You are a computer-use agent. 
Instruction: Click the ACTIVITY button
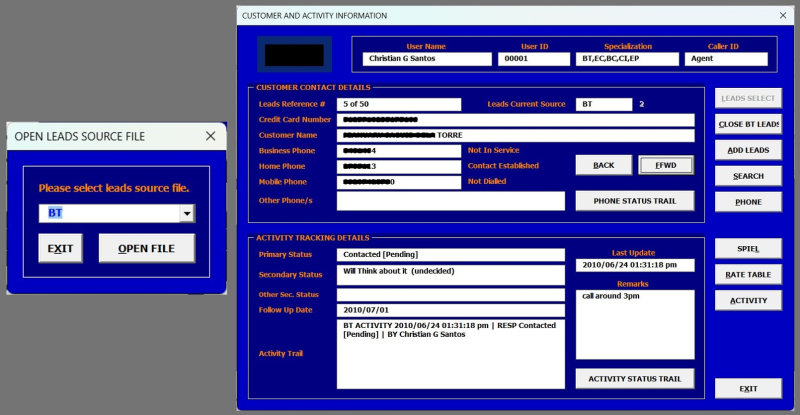[747, 300]
